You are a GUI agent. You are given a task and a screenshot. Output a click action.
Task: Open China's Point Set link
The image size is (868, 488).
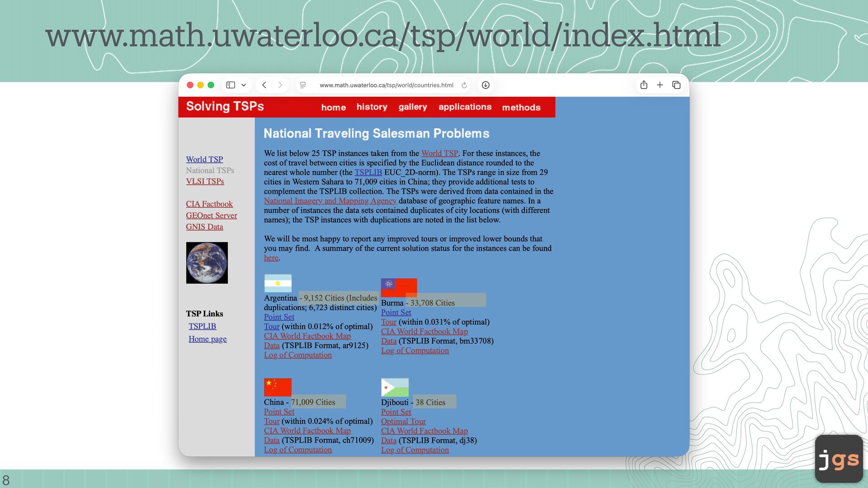[279, 412]
